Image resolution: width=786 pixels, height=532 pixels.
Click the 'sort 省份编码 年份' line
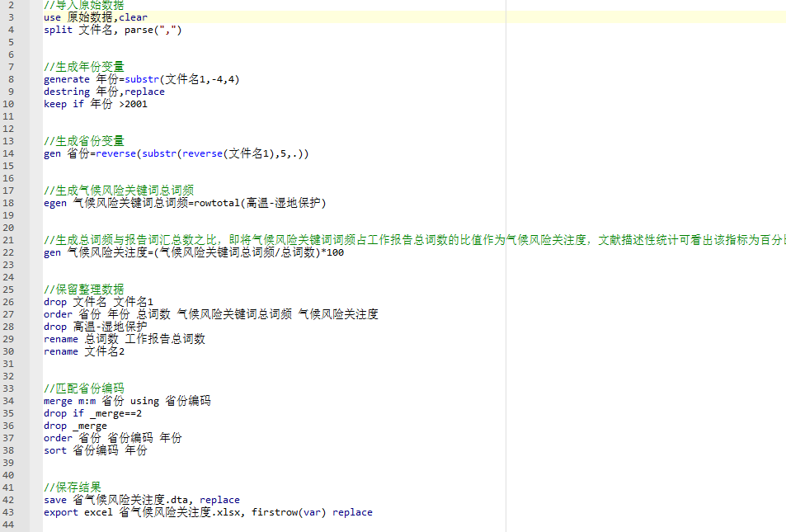point(95,450)
